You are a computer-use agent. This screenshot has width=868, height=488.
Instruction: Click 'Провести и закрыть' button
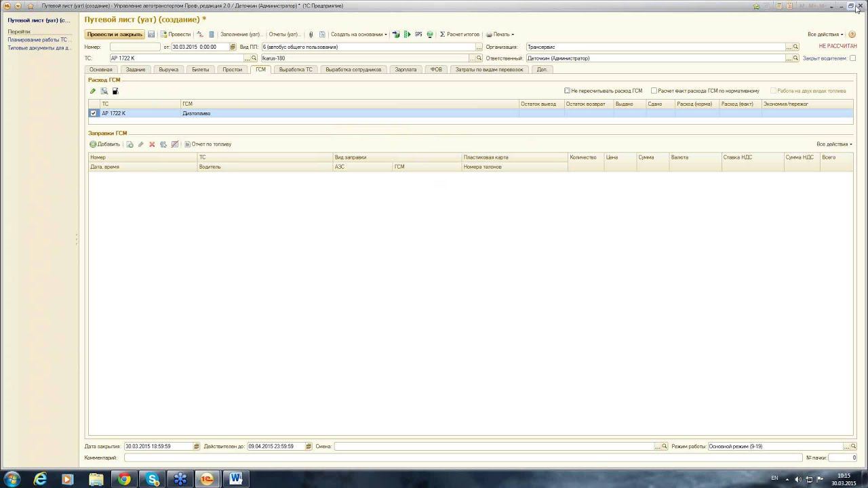click(115, 34)
